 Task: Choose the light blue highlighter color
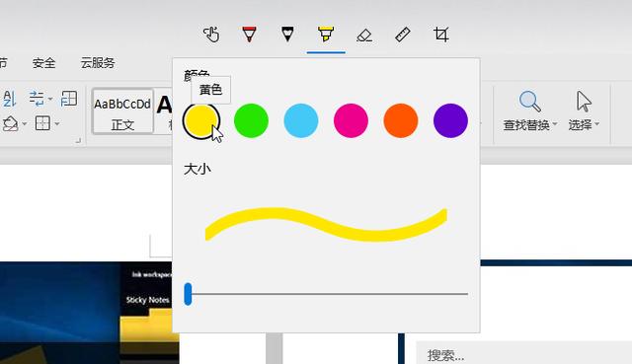[x=301, y=120]
